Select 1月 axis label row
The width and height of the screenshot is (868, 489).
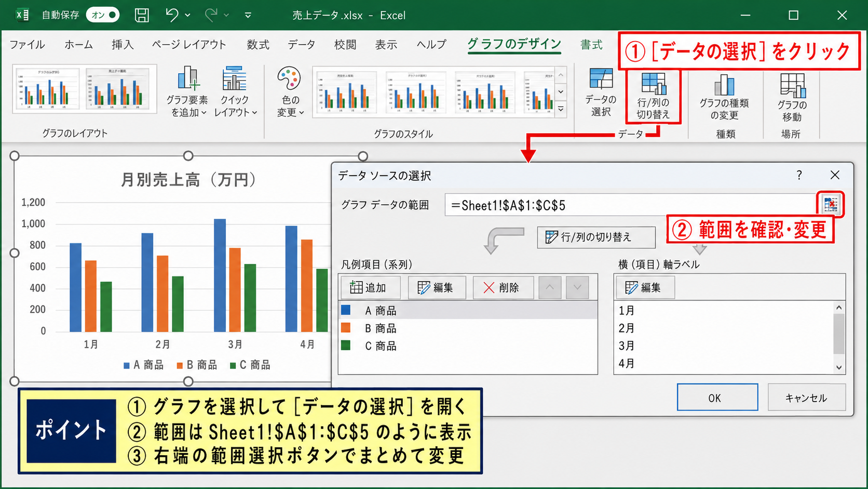(x=724, y=310)
